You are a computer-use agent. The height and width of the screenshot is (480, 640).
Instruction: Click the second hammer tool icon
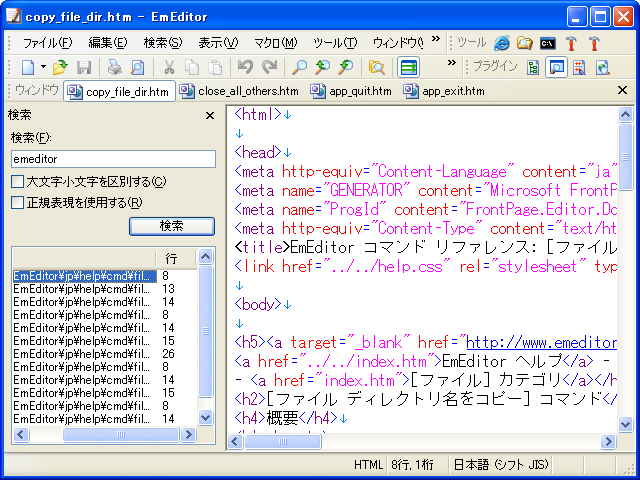(x=594, y=43)
